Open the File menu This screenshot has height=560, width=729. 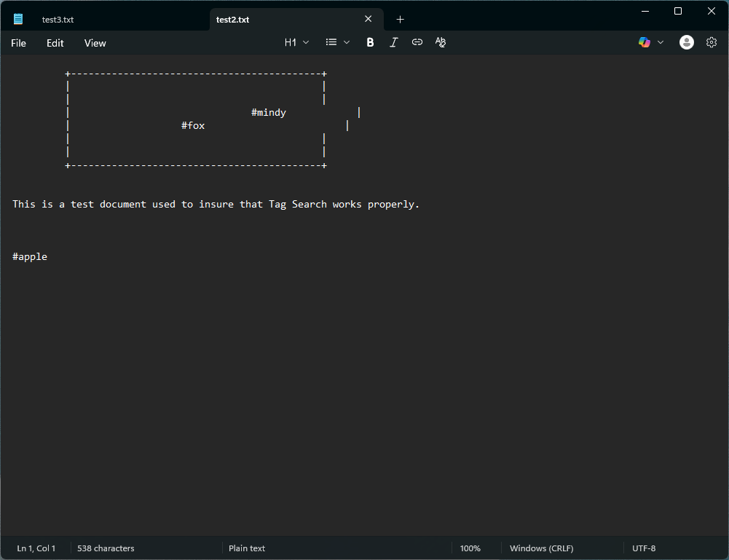click(x=19, y=43)
